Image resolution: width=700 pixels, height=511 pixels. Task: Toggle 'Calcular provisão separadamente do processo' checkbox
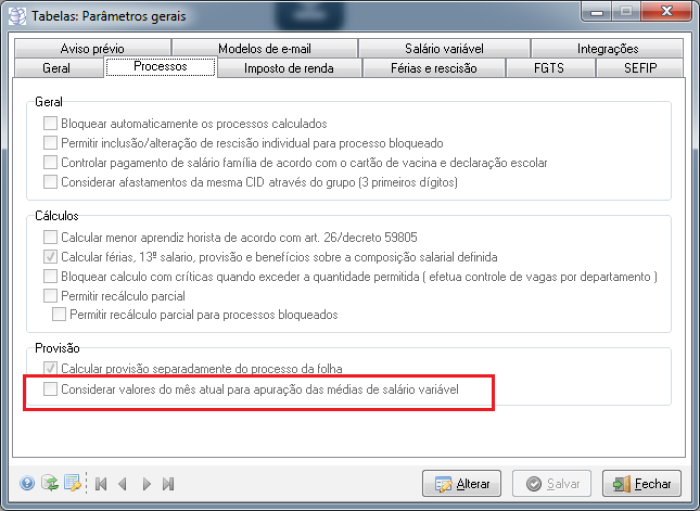point(50,369)
